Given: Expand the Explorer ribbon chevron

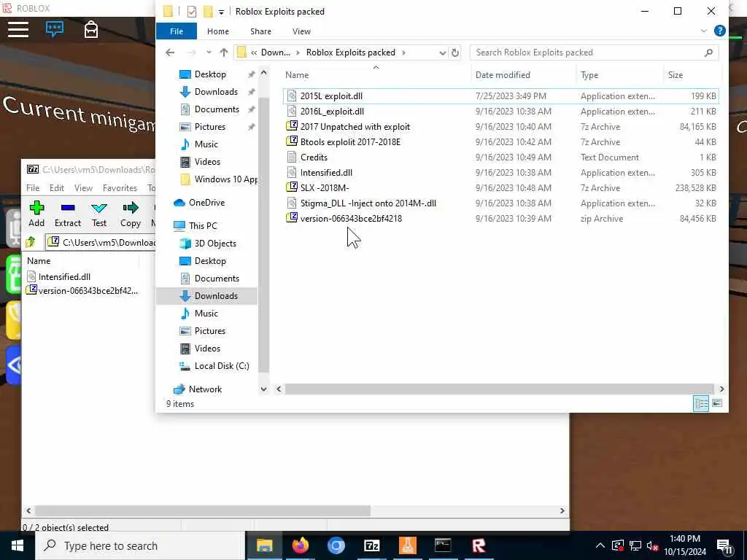Looking at the screenshot, I should [x=704, y=31].
